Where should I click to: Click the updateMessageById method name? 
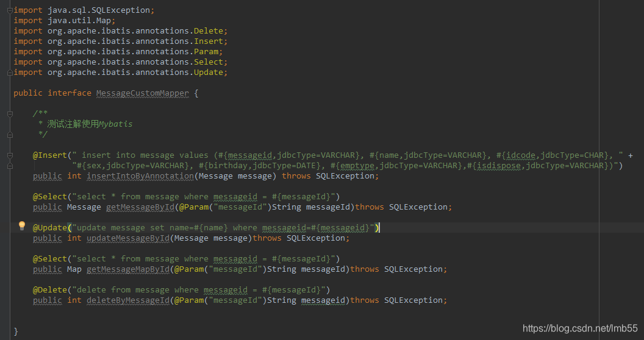128,238
